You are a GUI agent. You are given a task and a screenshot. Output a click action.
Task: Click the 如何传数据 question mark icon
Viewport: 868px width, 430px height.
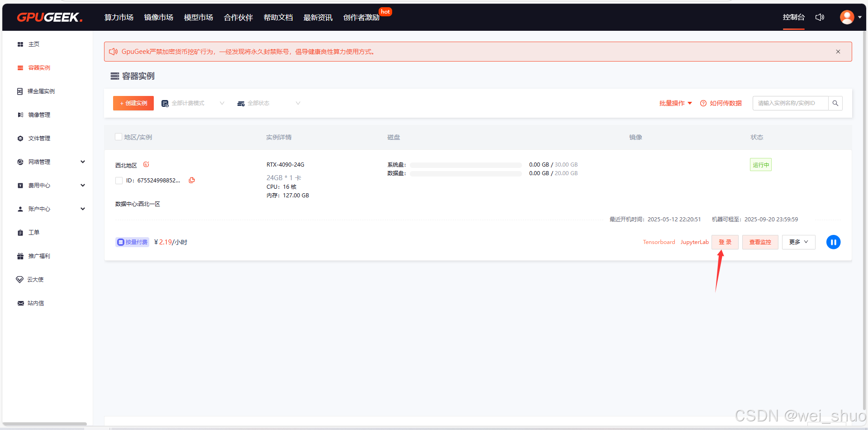pyautogui.click(x=703, y=103)
